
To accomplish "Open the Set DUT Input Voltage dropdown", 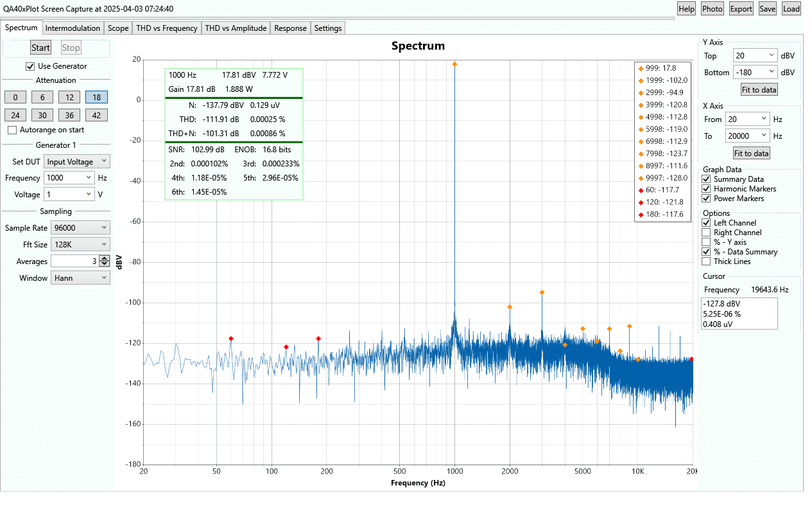I will 77,162.
